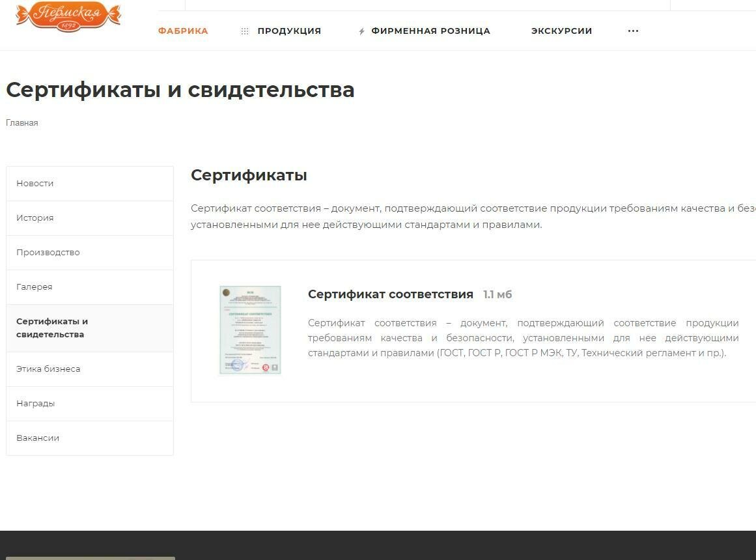Open Награды in the sidebar

(x=90, y=404)
